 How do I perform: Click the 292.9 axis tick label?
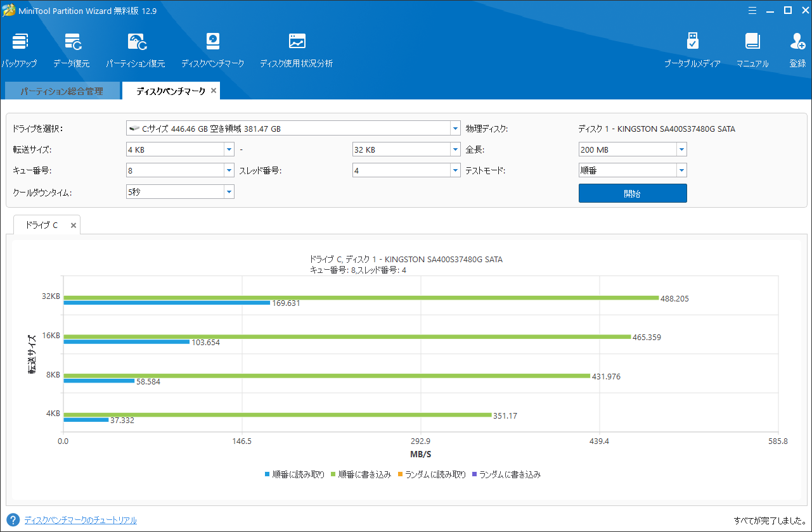pos(420,441)
